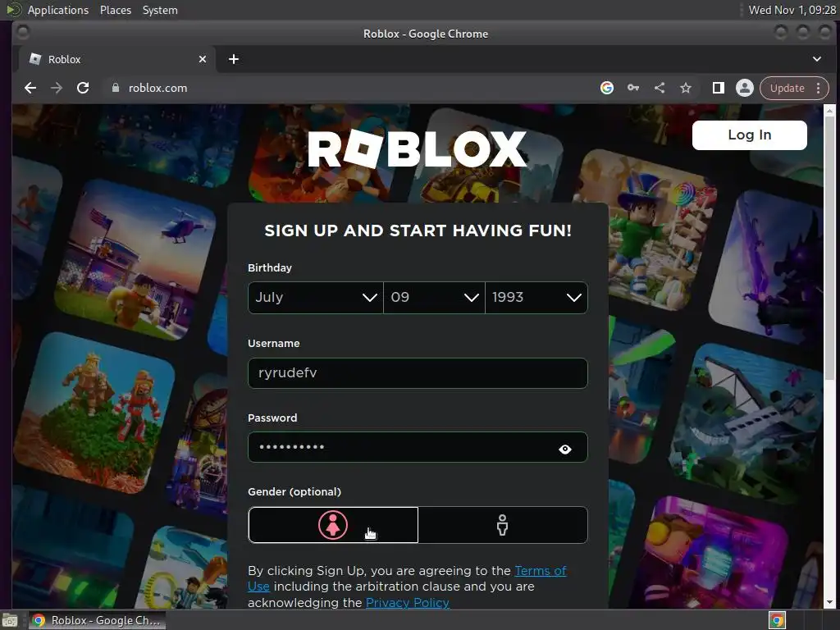Click the Roblox taskbar window entry

[97, 620]
